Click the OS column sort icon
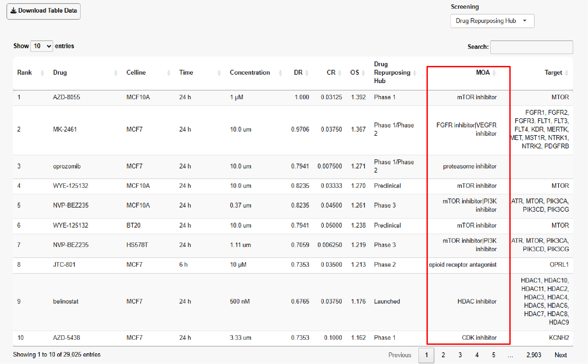Viewport: 588px width, 364px height. (x=364, y=73)
